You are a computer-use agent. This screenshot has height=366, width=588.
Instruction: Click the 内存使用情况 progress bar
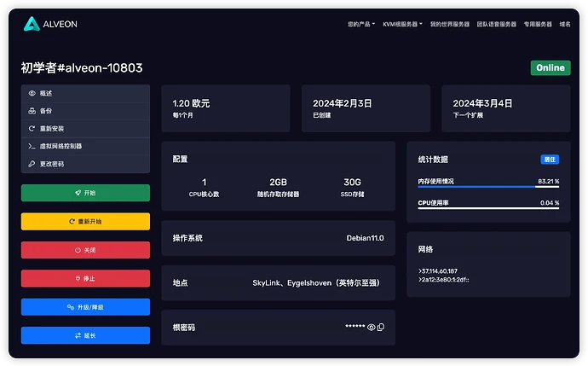pos(488,187)
